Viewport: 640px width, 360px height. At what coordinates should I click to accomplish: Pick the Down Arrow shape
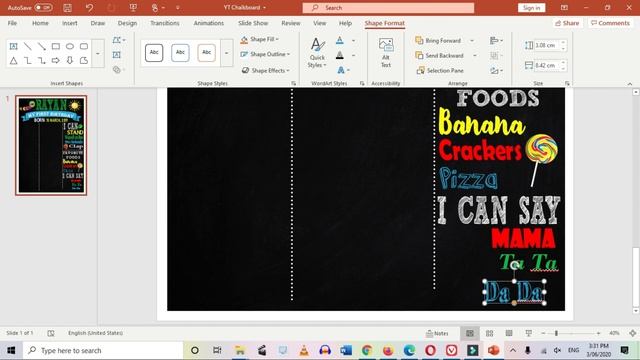click(x=70, y=61)
